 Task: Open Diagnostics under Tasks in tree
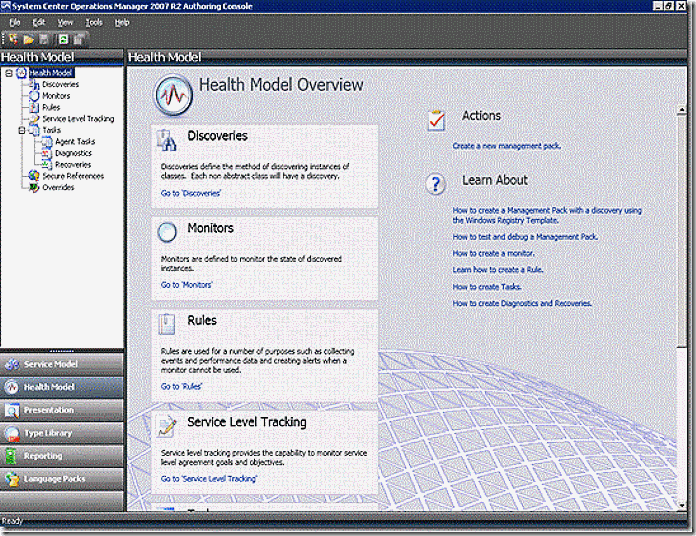[73, 153]
